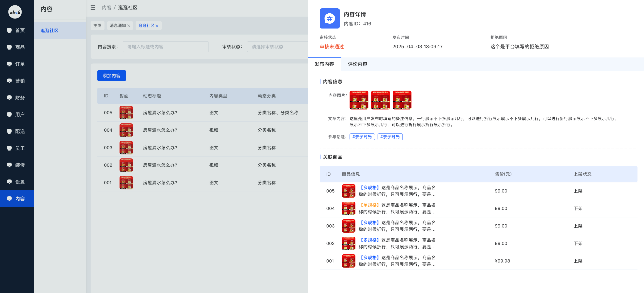Open the 订单 section via its sidebar icon
Image resolution: width=644 pixels, height=293 pixels.
tap(9, 64)
